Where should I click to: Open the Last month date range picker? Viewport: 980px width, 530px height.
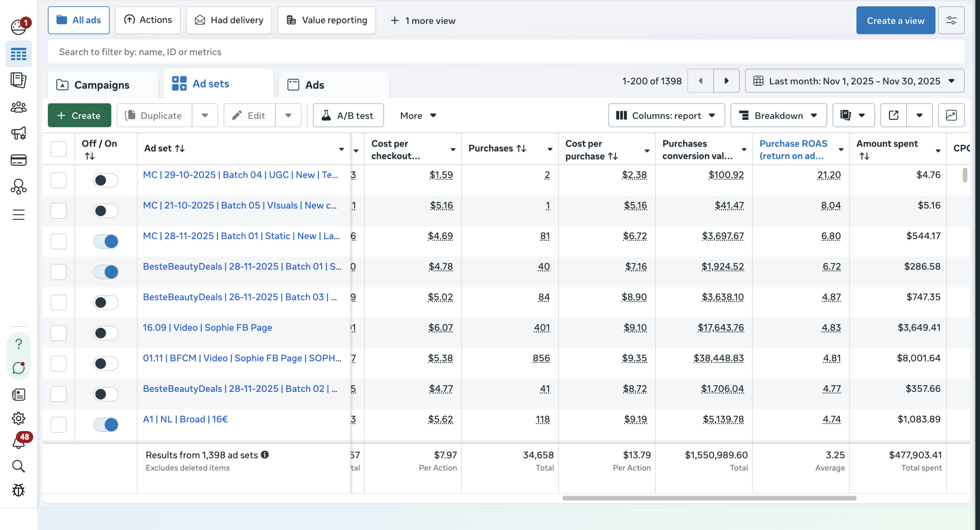click(x=854, y=81)
